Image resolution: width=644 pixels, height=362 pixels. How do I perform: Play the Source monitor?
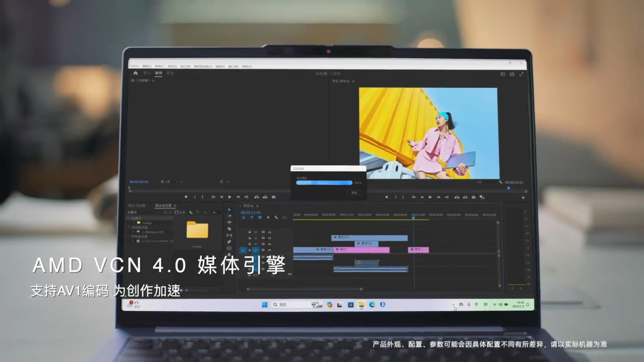coord(230,197)
